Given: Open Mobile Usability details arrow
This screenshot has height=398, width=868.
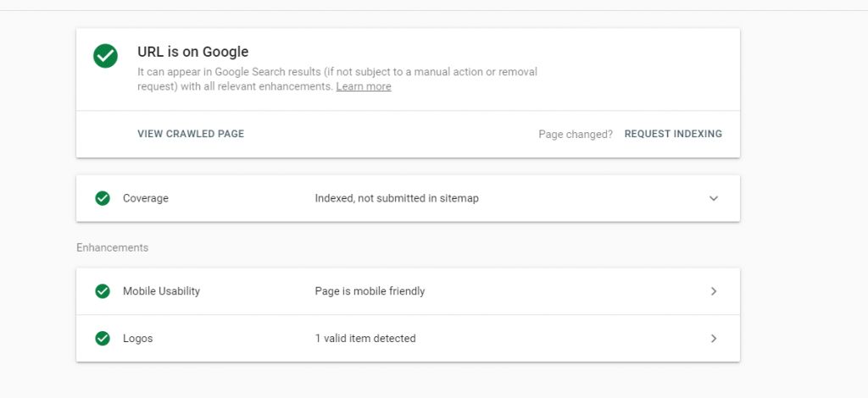Looking at the screenshot, I should [x=714, y=291].
